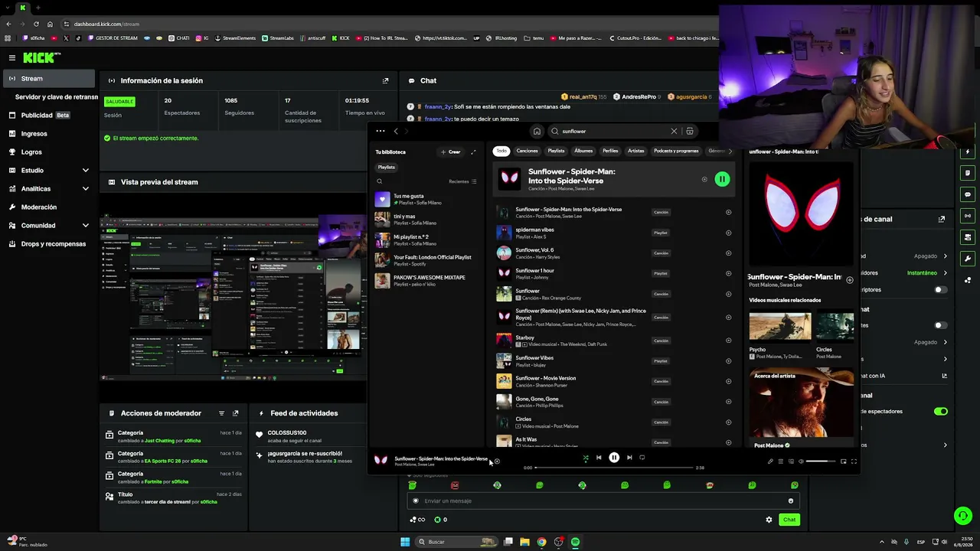This screenshot has width=980, height=551.
Task: Click Crear button in library
Action: pyautogui.click(x=450, y=152)
